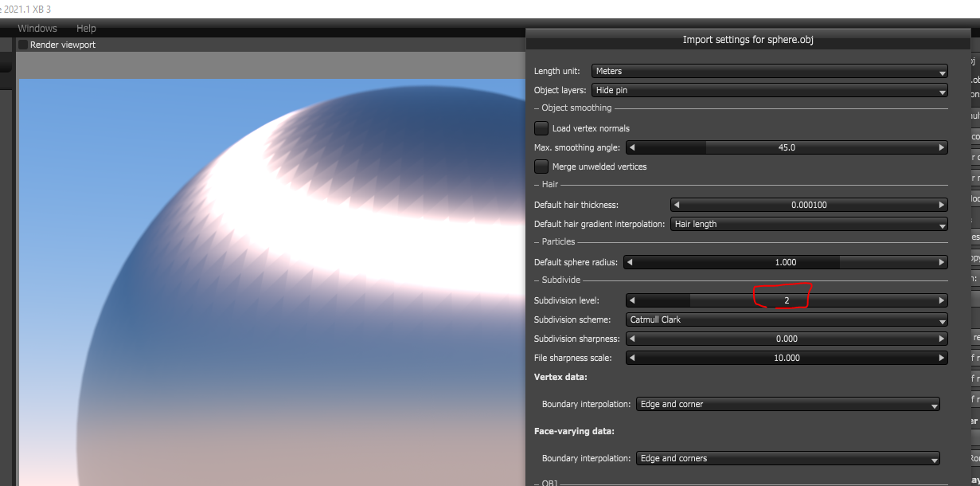
Task: Increase Subdivision level with right arrow
Action: point(942,300)
